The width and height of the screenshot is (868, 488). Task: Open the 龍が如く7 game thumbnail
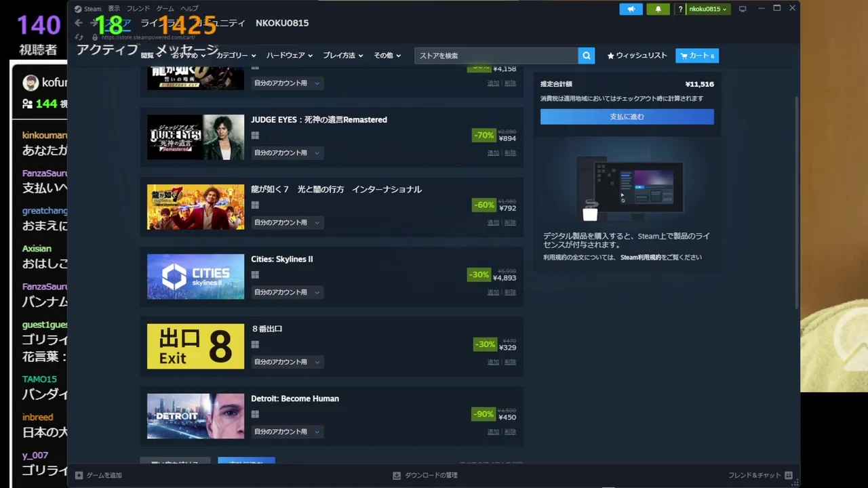[195, 207]
